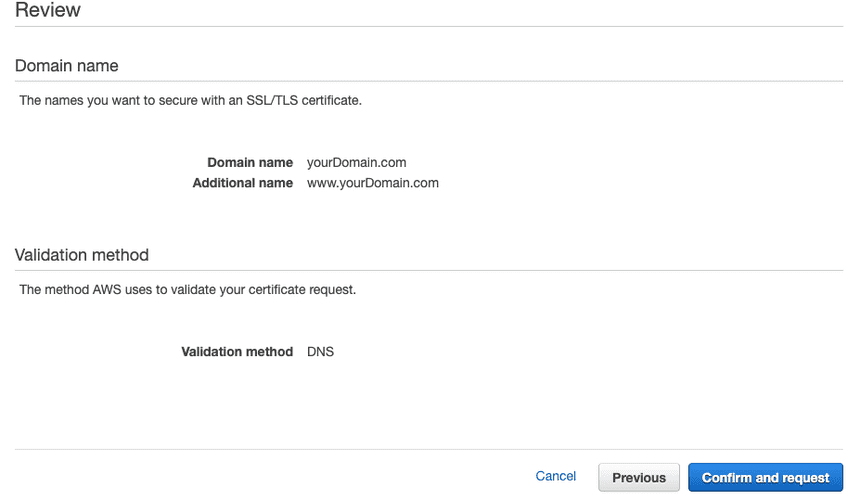
Task: Select the yourDomain.com domain name value
Action: click(x=357, y=163)
